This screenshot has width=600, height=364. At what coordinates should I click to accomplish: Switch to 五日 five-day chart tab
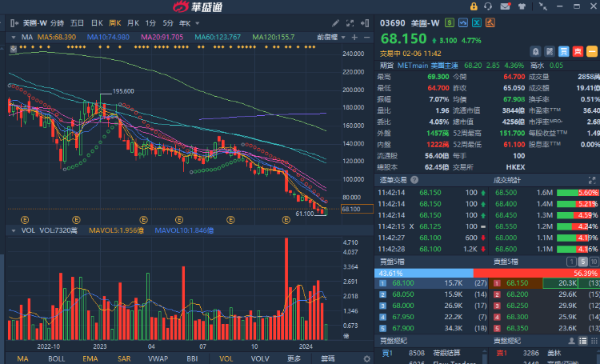coord(77,23)
